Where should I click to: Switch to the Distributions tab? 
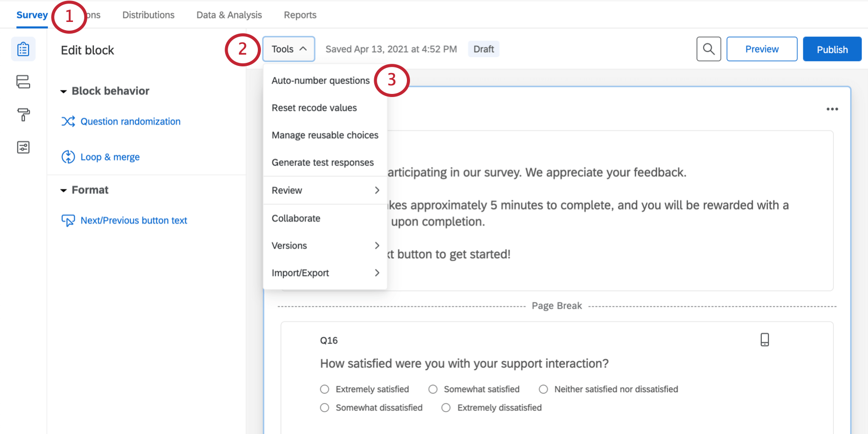(148, 15)
